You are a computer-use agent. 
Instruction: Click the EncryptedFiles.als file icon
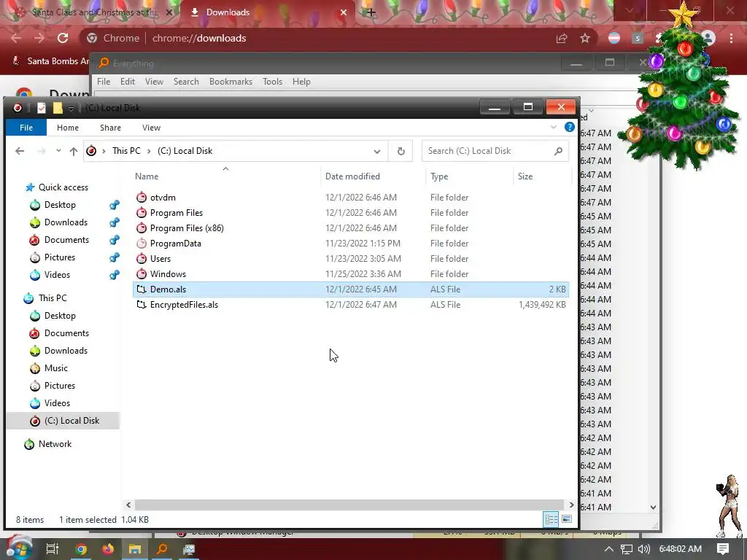pos(141,304)
